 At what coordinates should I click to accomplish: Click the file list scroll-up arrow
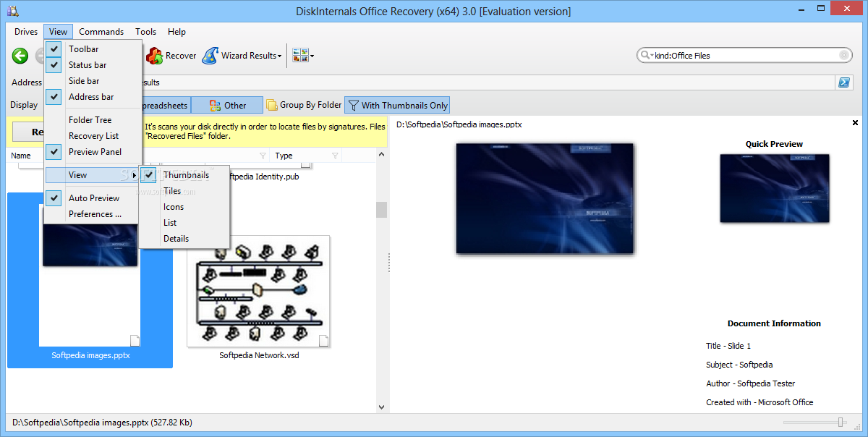click(x=381, y=154)
